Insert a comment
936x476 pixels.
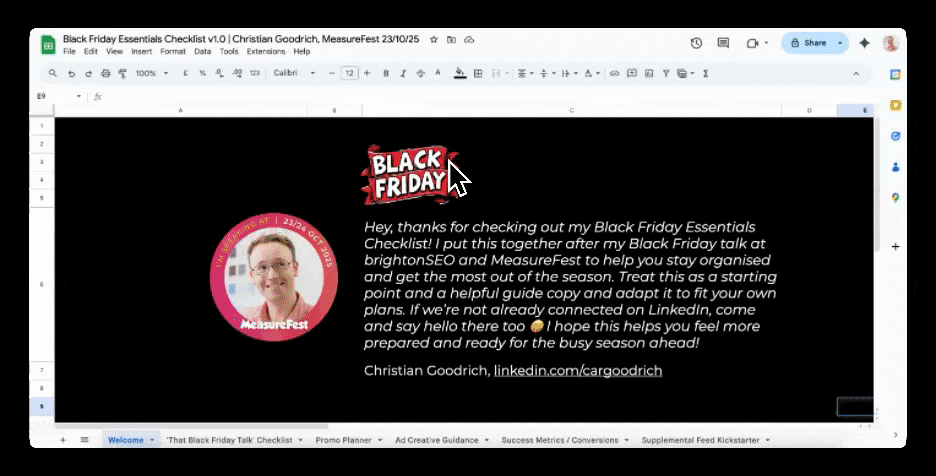(632, 73)
